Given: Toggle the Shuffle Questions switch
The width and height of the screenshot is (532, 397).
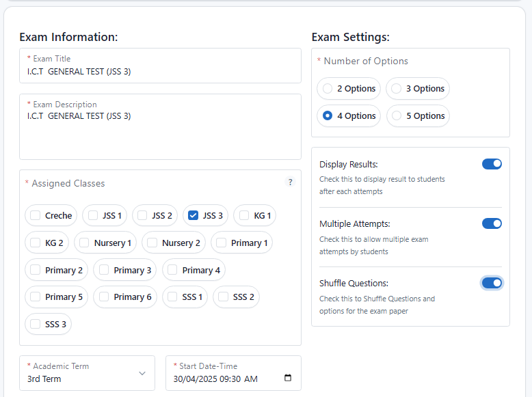Looking at the screenshot, I should pos(492,283).
